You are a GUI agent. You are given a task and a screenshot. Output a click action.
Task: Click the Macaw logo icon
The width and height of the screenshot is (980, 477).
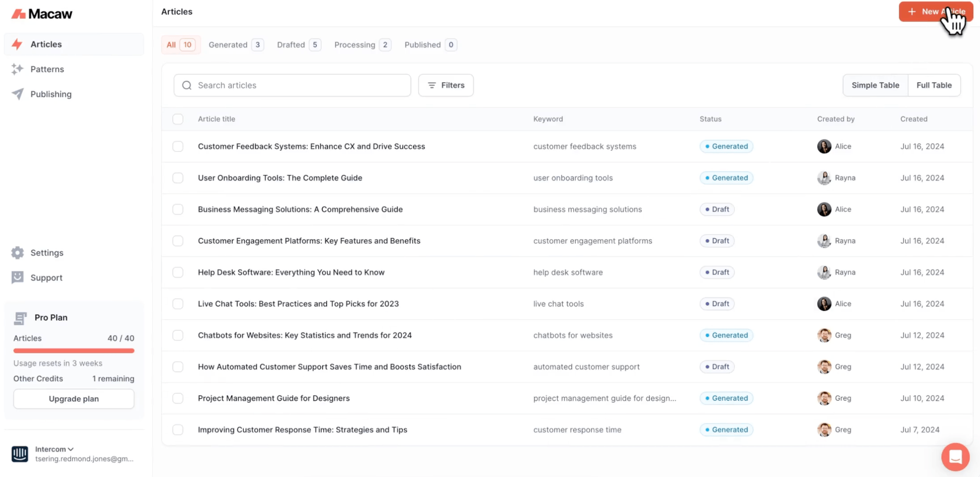18,14
